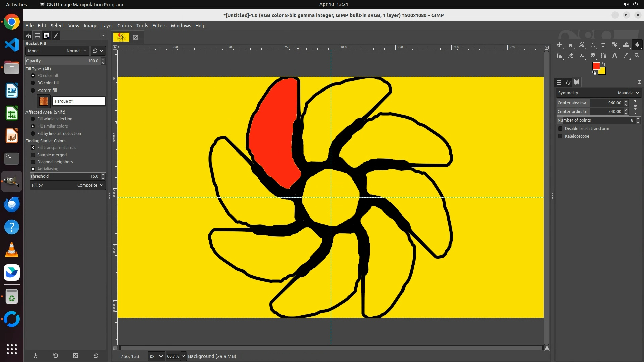The width and height of the screenshot is (644, 362).
Task: Click the Parque #1 pattern name field
Action: (x=78, y=101)
